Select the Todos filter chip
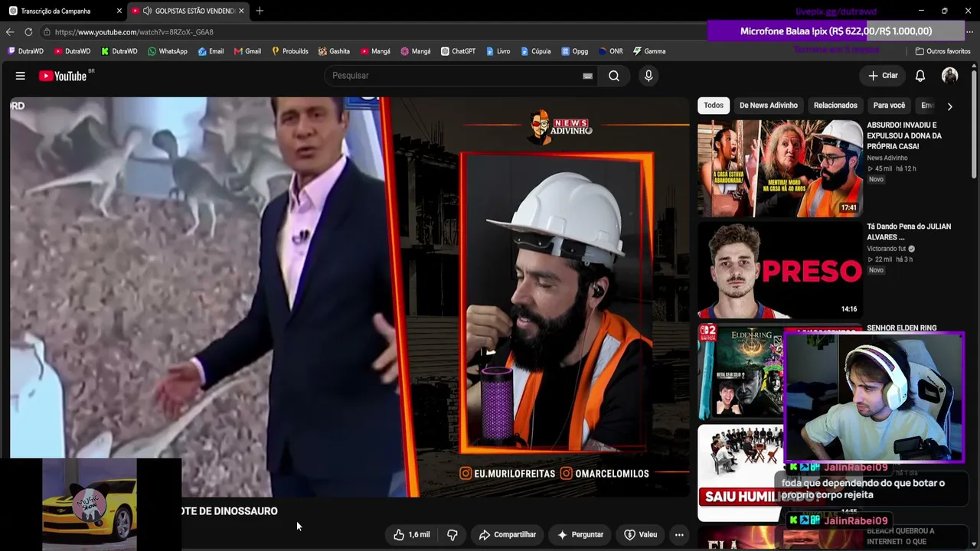Image resolution: width=980 pixels, height=551 pixels. (714, 106)
